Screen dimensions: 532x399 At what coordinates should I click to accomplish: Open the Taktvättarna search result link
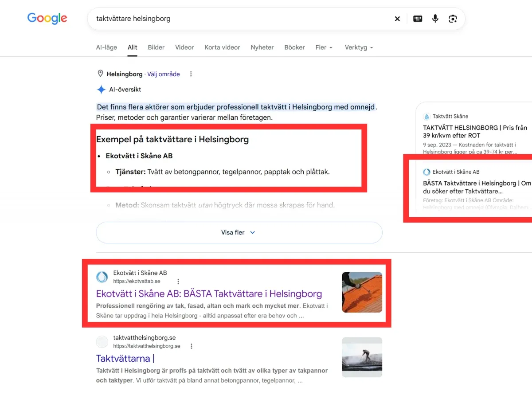125,359
